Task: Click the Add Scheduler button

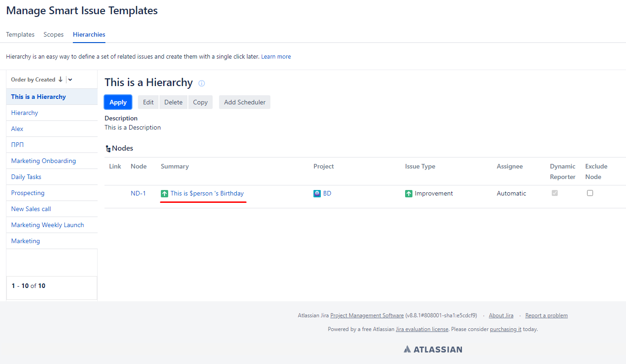Action: point(245,102)
